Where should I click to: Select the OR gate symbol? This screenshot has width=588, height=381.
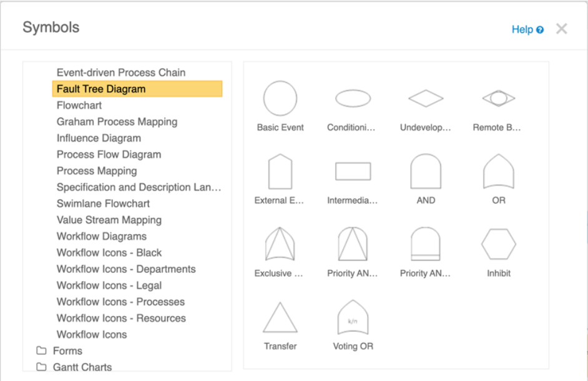498,172
